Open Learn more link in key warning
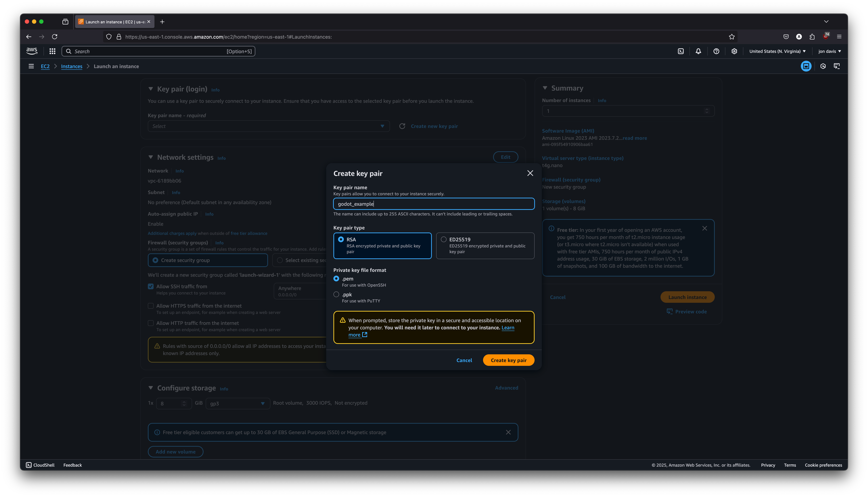The height and width of the screenshot is (497, 868). coord(508,328)
